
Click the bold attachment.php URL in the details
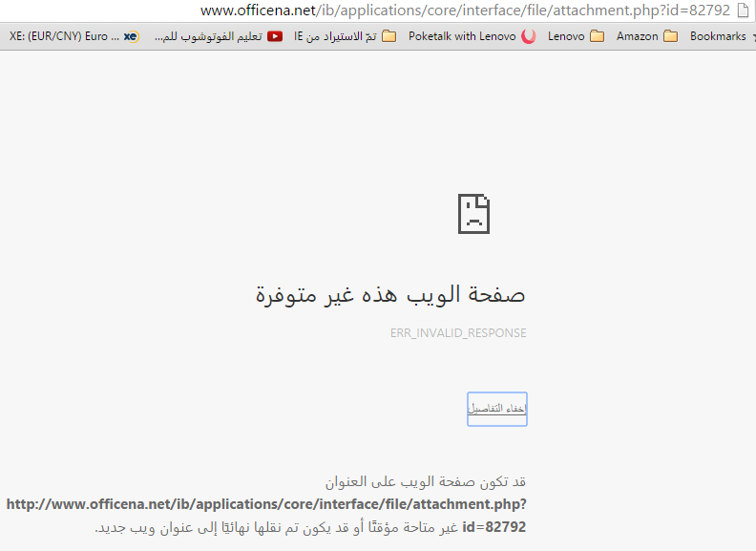(x=266, y=504)
